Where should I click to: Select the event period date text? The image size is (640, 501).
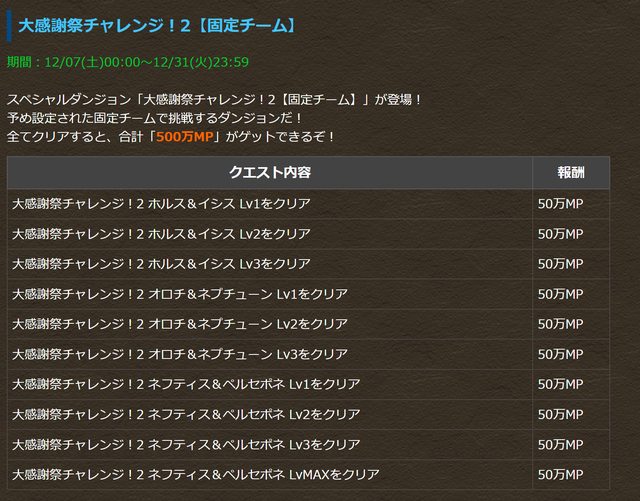coord(128,62)
